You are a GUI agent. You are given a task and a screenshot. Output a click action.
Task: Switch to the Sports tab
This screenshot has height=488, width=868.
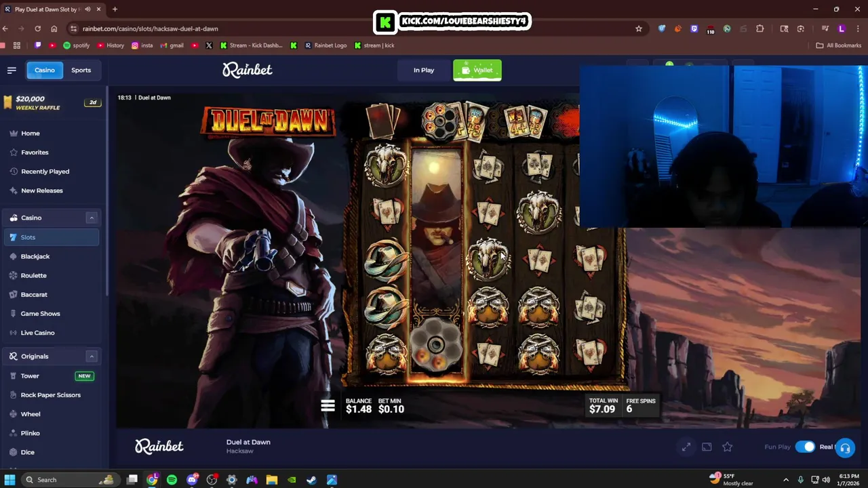pos(81,70)
